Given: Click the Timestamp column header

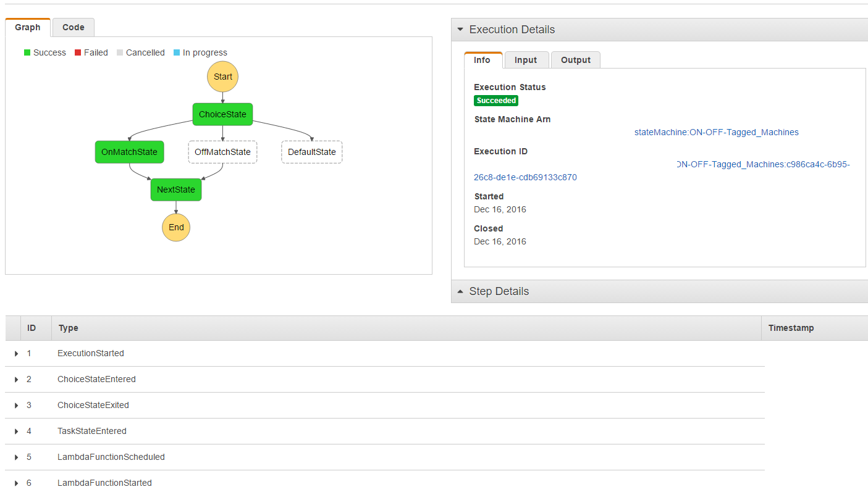Looking at the screenshot, I should point(791,328).
